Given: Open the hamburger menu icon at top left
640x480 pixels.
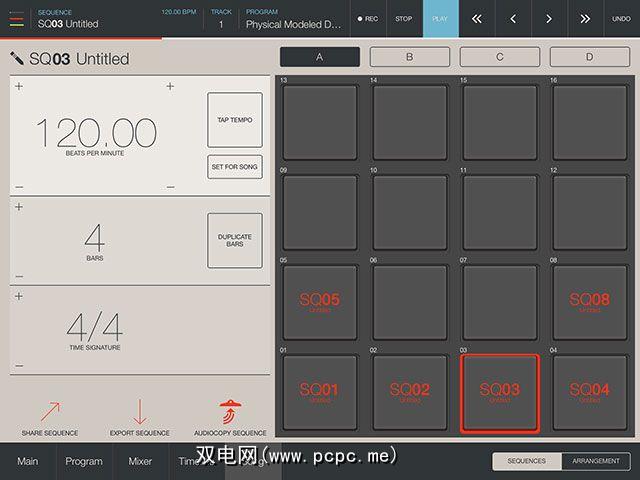Looking at the screenshot, I should [18, 18].
